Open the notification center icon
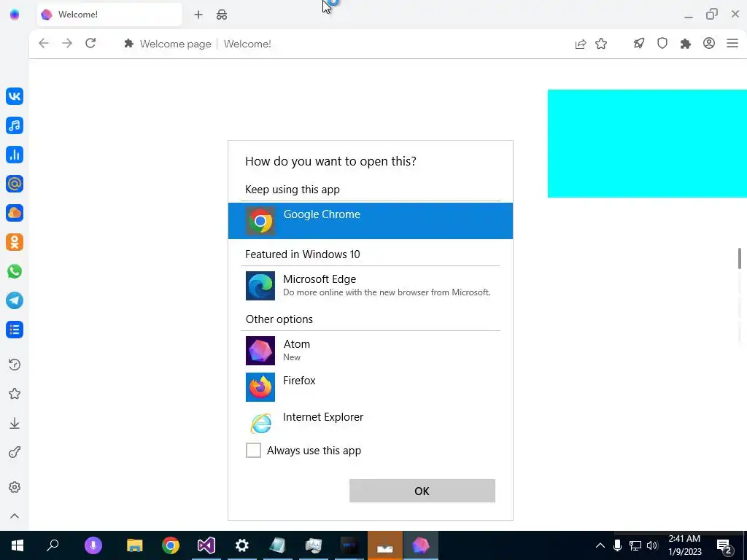Image resolution: width=747 pixels, height=560 pixels. pyautogui.click(x=724, y=545)
